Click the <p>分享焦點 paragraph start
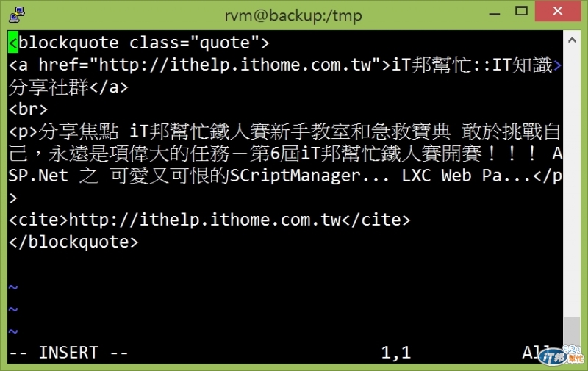588x371 pixels. [63, 132]
